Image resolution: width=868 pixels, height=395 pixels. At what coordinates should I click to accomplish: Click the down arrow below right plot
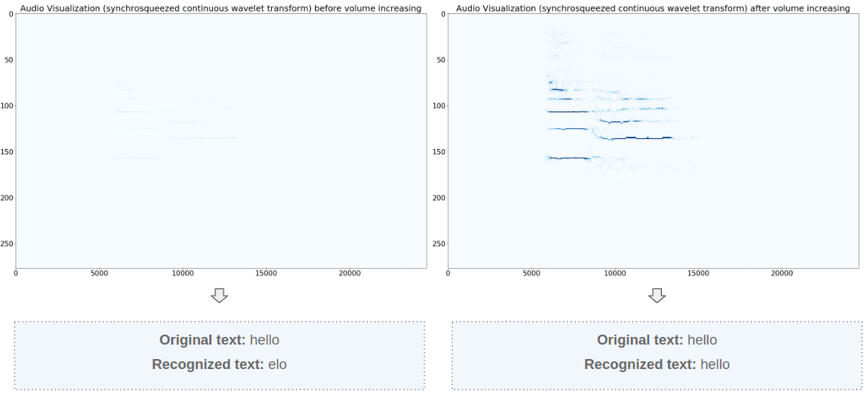tap(657, 295)
